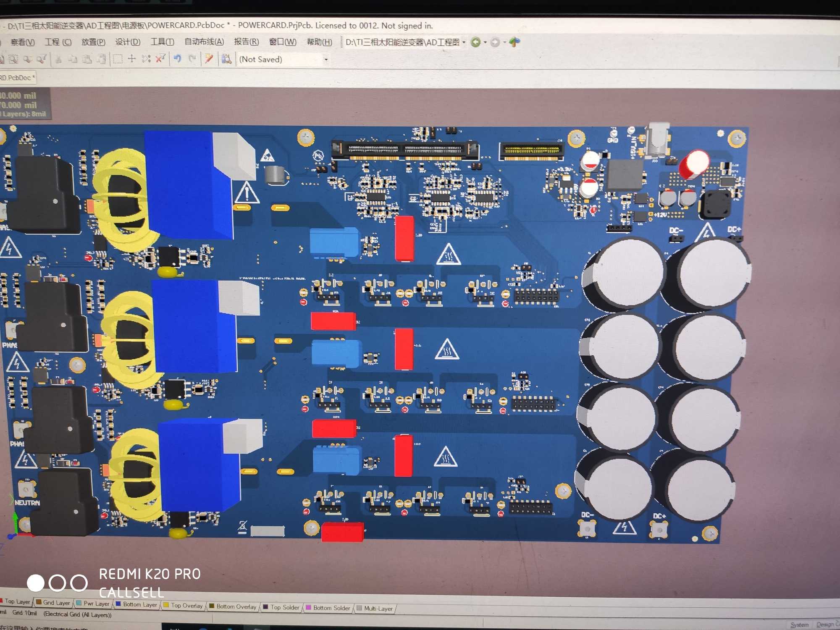Open the (Not Saved) view configuration dropdown
The height and width of the screenshot is (630, 840).
[x=325, y=60]
